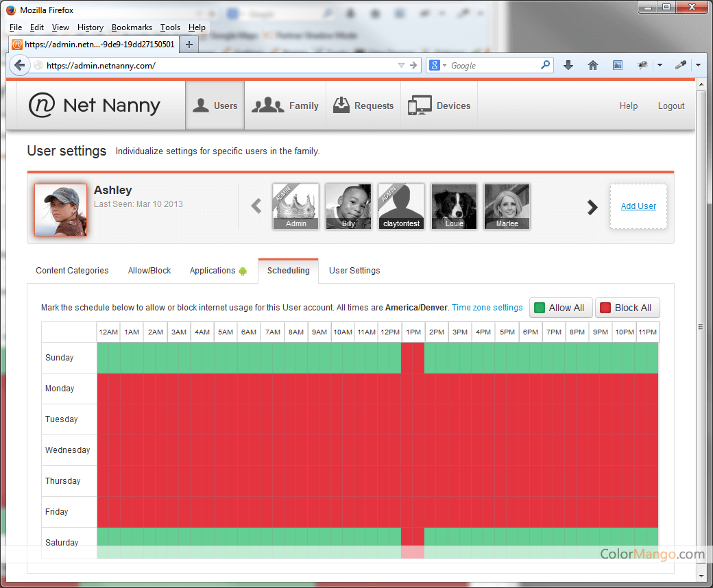The width and height of the screenshot is (713, 588).
Task: Go back with the browser back arrow
Action: [x=20, y=65]
